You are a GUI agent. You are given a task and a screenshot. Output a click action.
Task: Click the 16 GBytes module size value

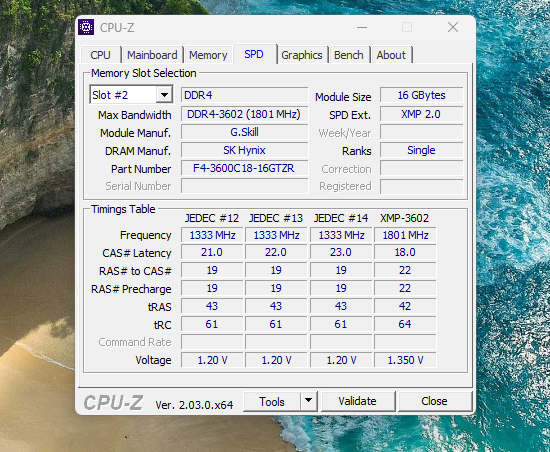tap(421, 95)
